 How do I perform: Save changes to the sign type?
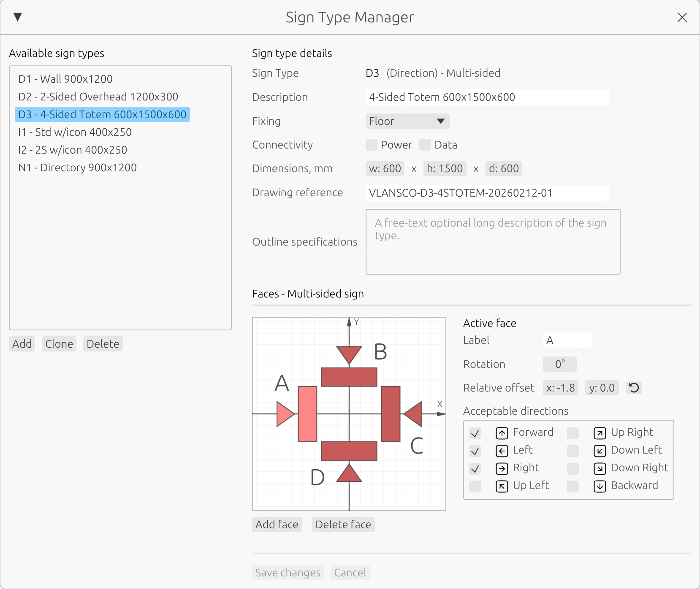click(288, 572)
